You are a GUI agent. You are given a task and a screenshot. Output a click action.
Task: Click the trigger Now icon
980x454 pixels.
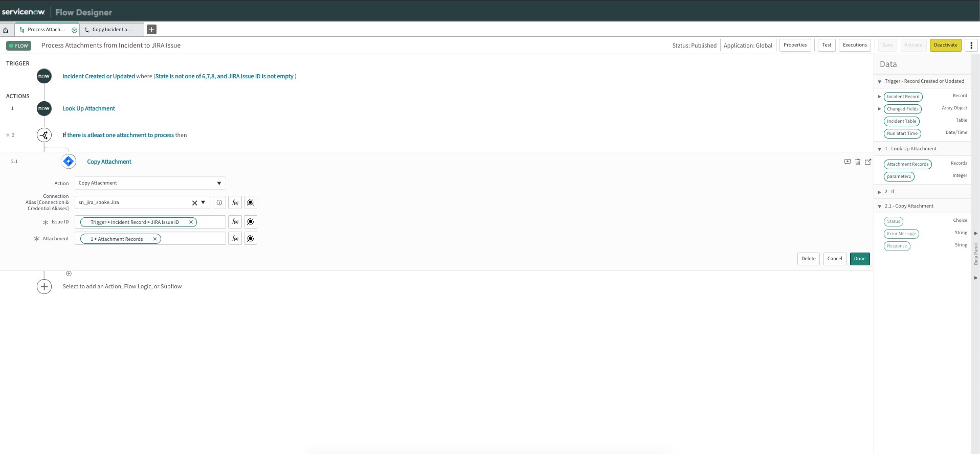click(44, 76)
